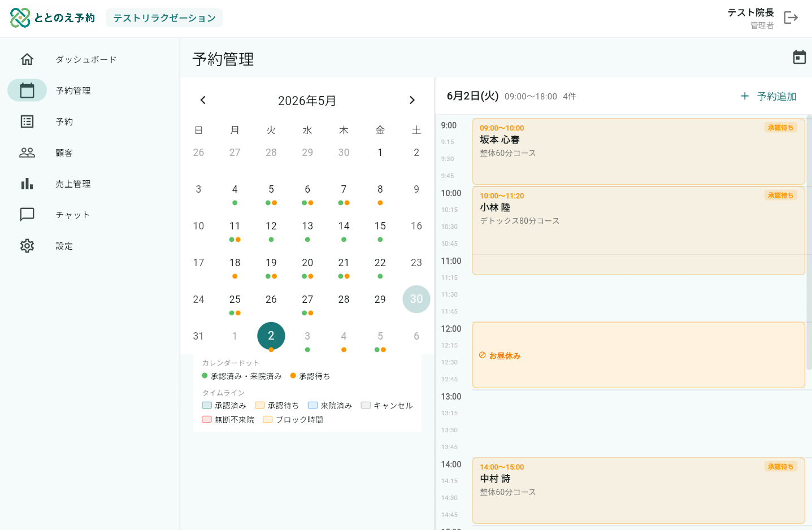
Task: Open 設定 gear icon
Action: [27, 246]
